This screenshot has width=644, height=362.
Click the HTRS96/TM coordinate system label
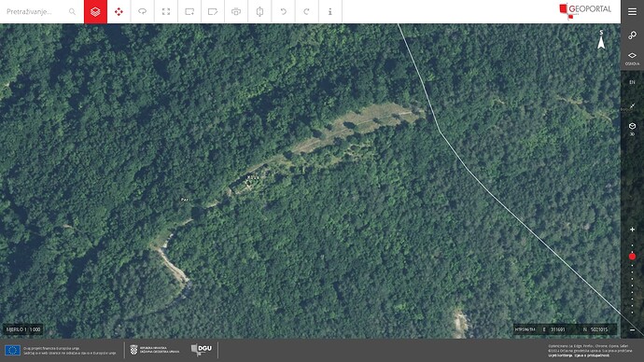pos(525,329)
